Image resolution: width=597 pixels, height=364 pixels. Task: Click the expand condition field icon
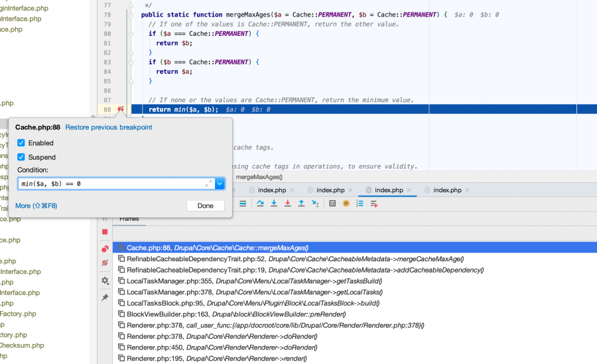tap(209, 184)
